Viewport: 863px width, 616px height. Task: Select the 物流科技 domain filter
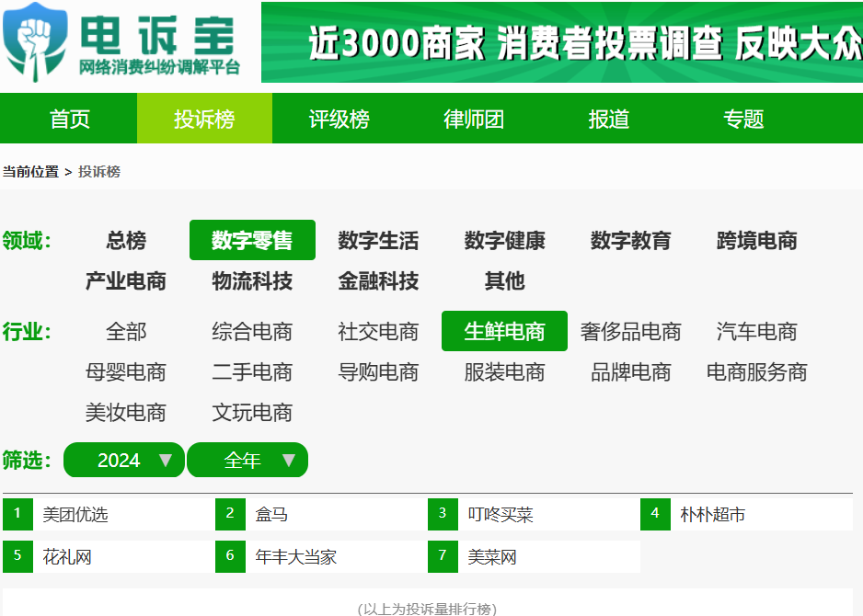point(252,281)
